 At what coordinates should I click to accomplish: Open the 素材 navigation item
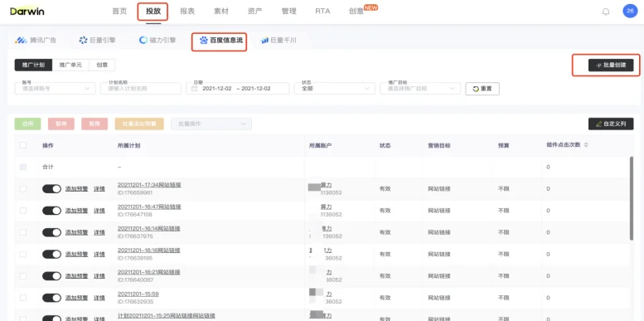pyautogui.click(x=221, y=11)
